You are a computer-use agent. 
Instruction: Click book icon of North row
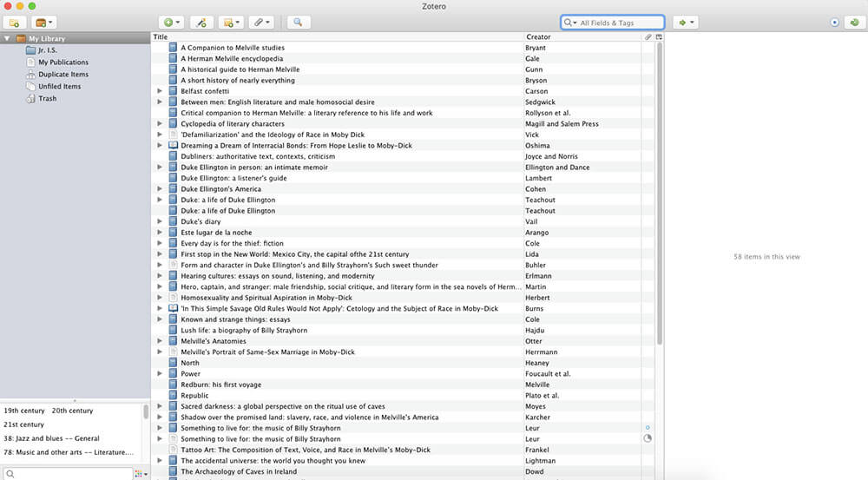click(173, 363)
